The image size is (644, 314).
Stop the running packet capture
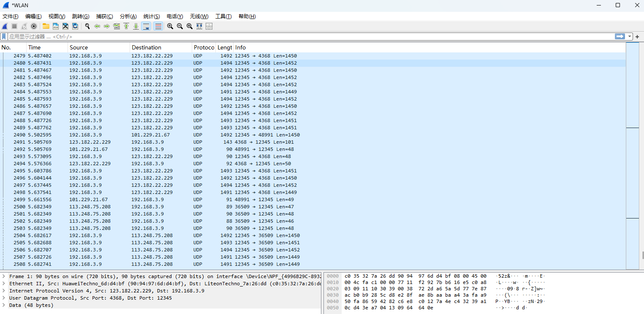pos(14,26)
